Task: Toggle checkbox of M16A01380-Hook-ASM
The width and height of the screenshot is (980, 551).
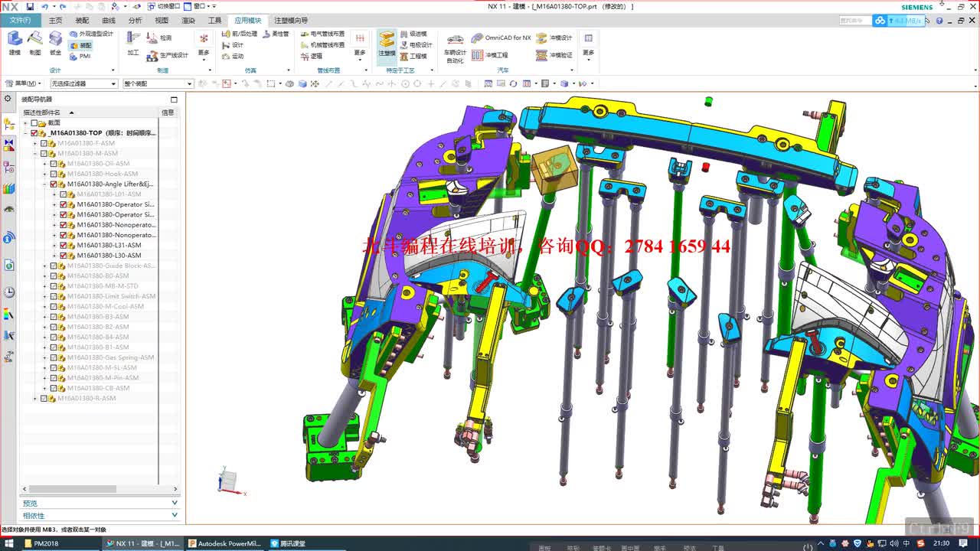Action: pyautogui.click(x=54, y=174)
